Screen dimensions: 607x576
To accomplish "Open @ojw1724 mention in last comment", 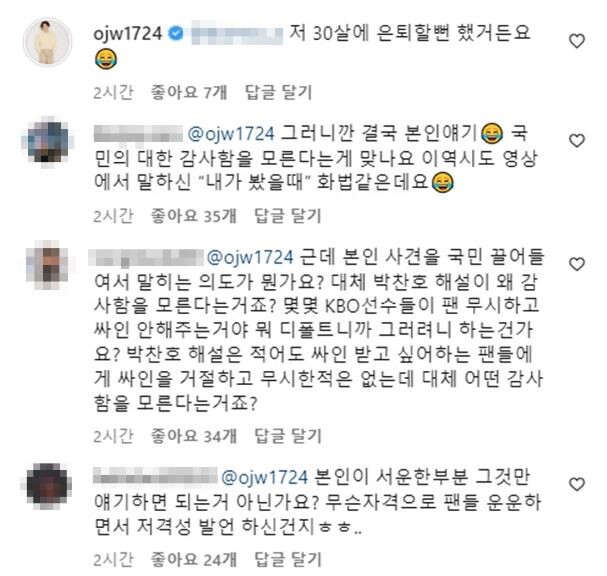I will click(x=264, y=477).
